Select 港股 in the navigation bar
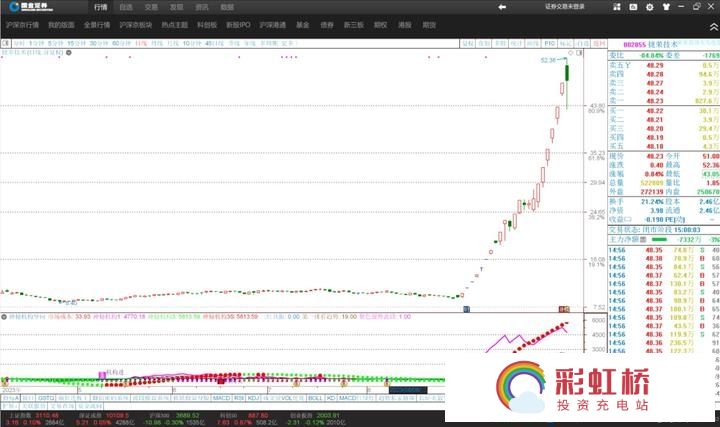 (x=405, y=25)
